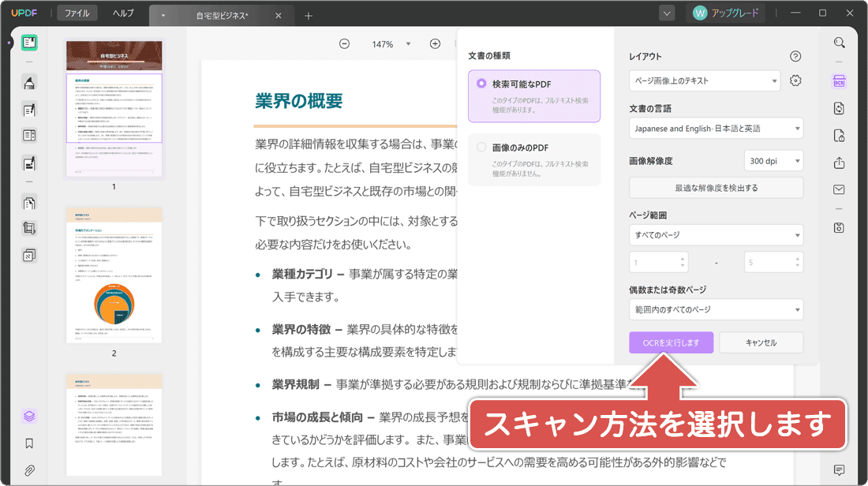Click the OCRを実行します button
Viewport: 868px width, 486px height.
[x=671, y=342]
